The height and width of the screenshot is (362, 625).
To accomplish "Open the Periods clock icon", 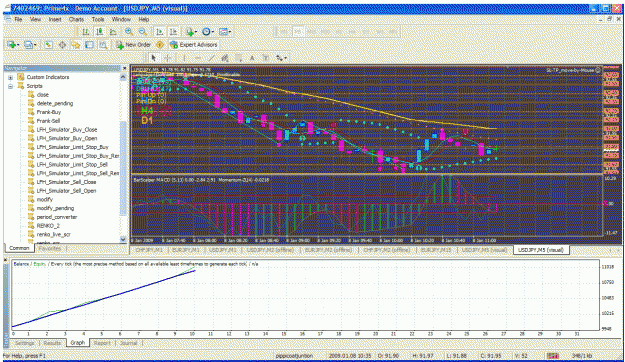I will pos(206,32).
